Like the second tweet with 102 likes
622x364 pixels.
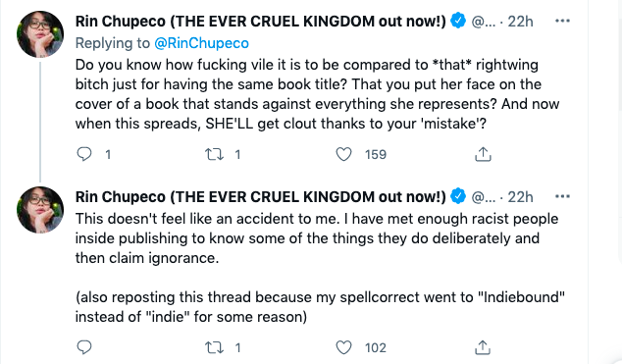(x=343, y=347)
